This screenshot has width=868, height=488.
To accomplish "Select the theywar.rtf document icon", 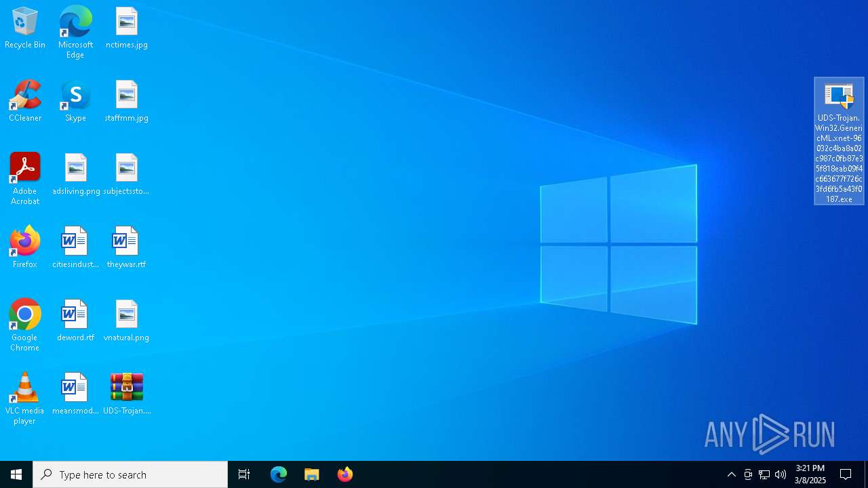I will pos(126,248).
